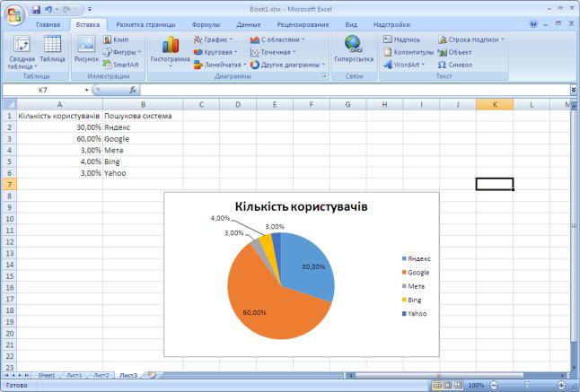Save the workbook with the floppy icon
The image size is (580, 392).
point(36,10)
